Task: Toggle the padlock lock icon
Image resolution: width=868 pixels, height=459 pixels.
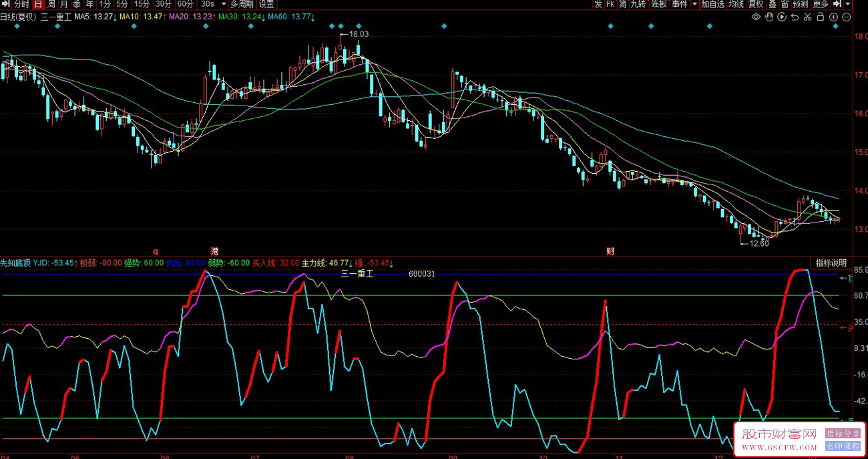Action: [820, 17]
